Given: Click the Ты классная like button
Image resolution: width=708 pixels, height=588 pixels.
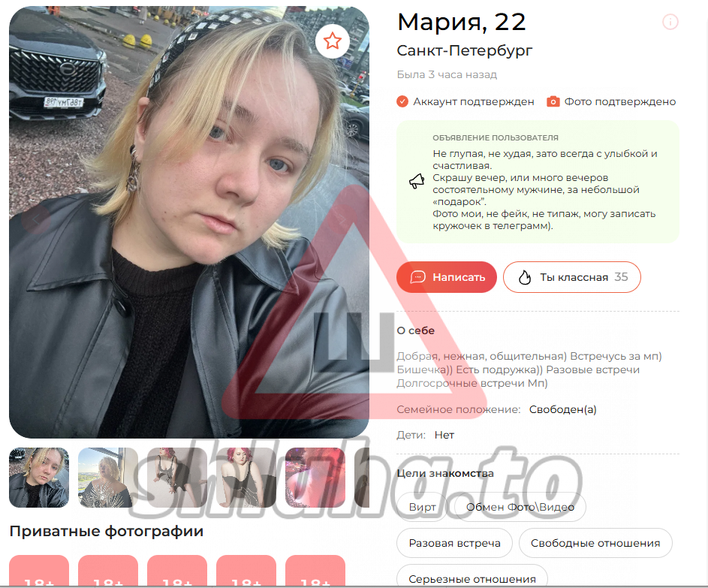Looking at the screenshot, I should [571, 277].
